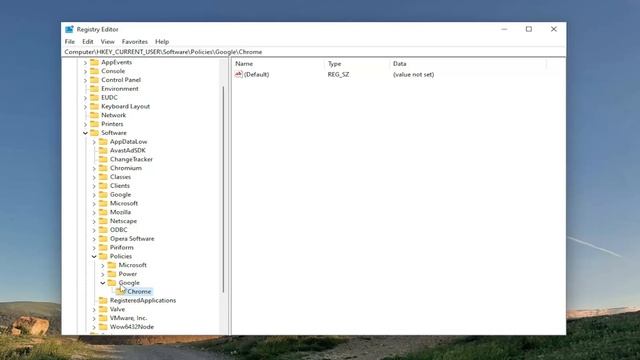Click the Netscape folder icon
The height and width of the screenshot is (360, 640).
point(103,221)
